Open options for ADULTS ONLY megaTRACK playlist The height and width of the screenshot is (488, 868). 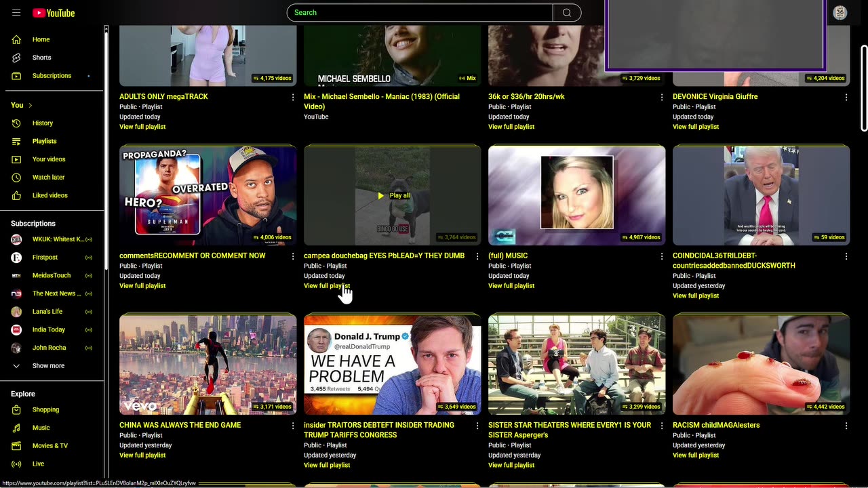[x=293, y=98]
